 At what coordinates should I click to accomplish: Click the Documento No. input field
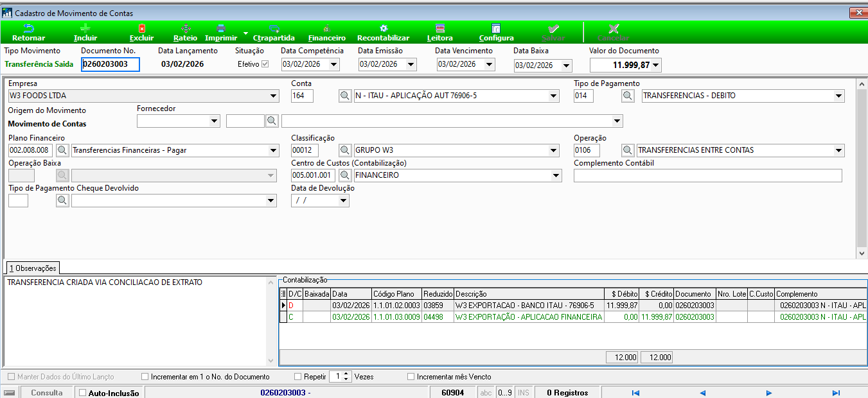coord(111,64)
